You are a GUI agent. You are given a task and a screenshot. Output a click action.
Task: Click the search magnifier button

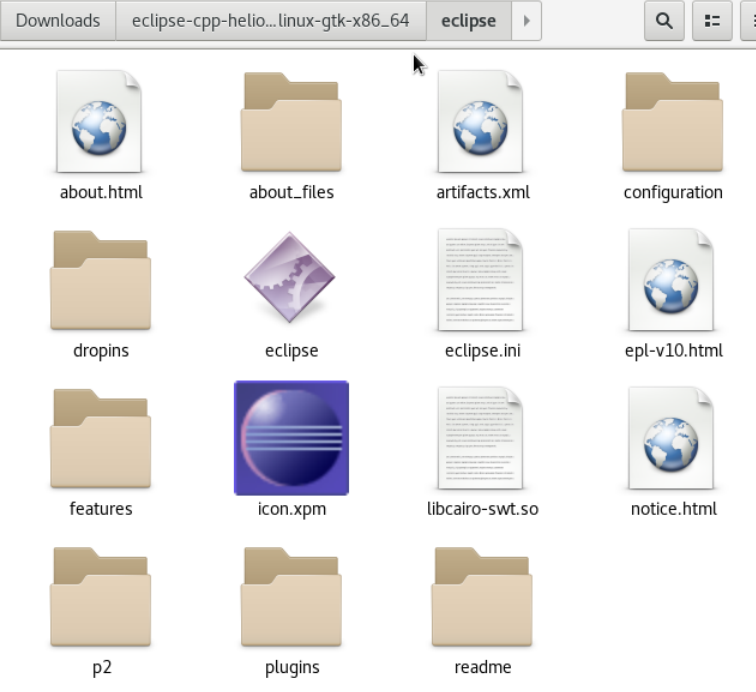click(x=664, y=20)
